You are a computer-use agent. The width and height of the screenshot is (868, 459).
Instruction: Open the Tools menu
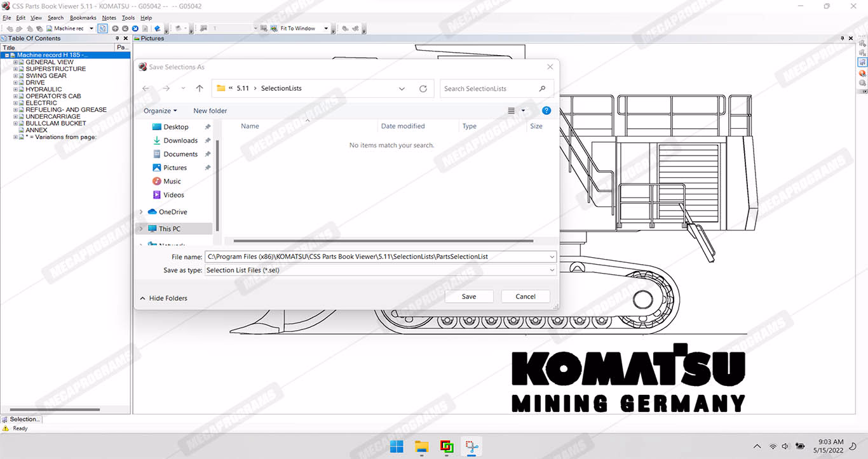click(128, 18)
